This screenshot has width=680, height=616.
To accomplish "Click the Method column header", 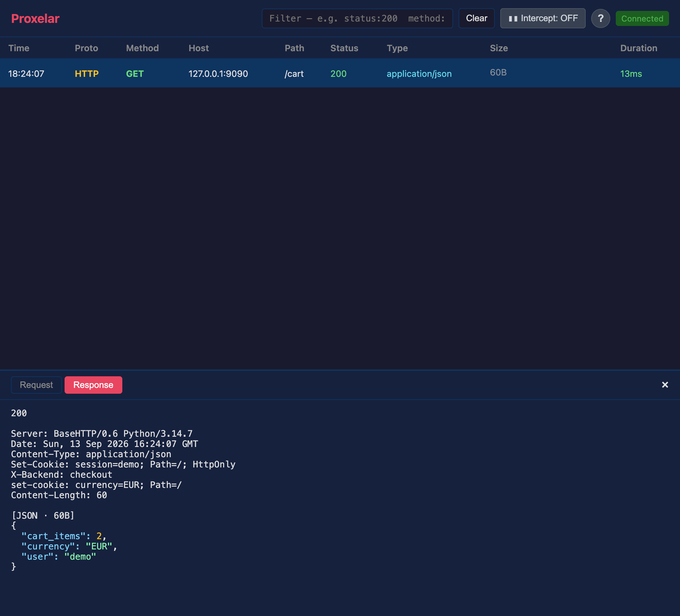I will [142, 48].
